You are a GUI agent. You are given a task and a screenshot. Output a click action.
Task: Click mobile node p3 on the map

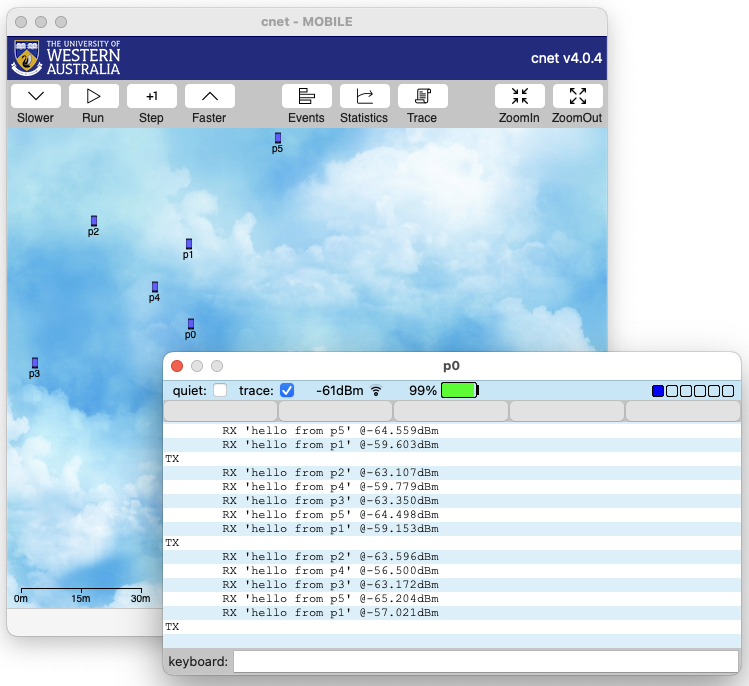pyautogui.click(x=35, y=363)
